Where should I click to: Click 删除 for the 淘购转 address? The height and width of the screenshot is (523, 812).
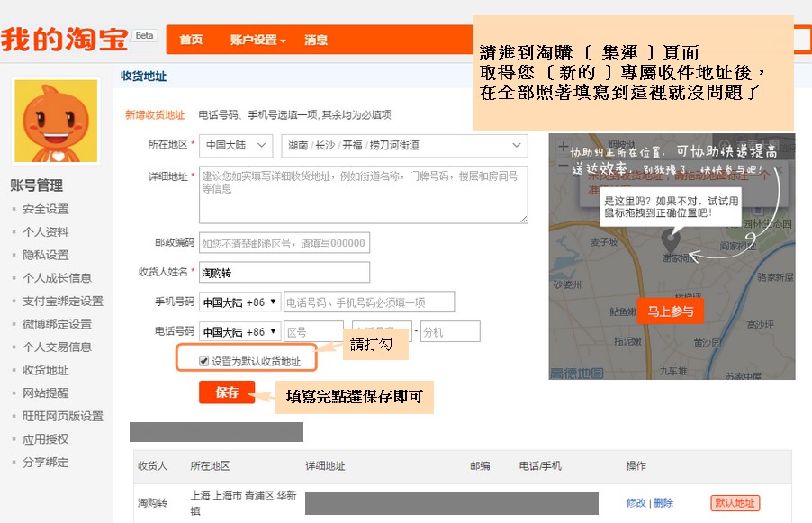663,503
